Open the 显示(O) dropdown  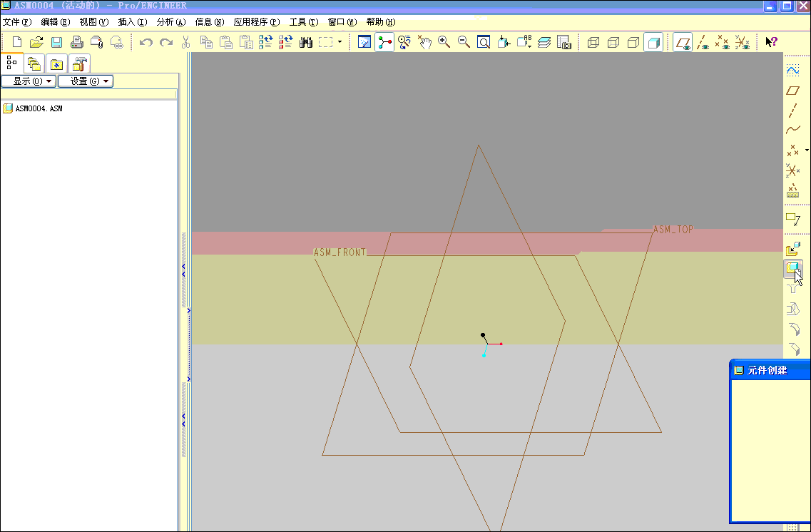29,81
